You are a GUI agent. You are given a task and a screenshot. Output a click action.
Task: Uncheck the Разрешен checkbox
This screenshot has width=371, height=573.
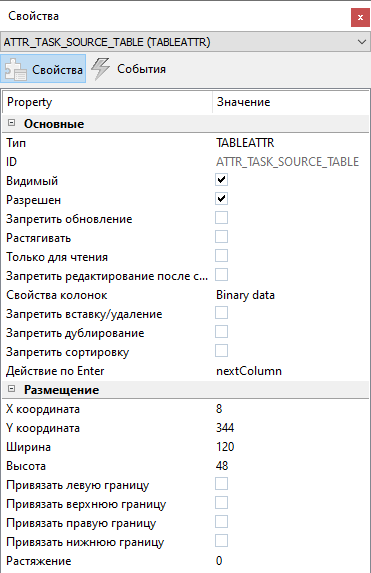click(221, 199)
